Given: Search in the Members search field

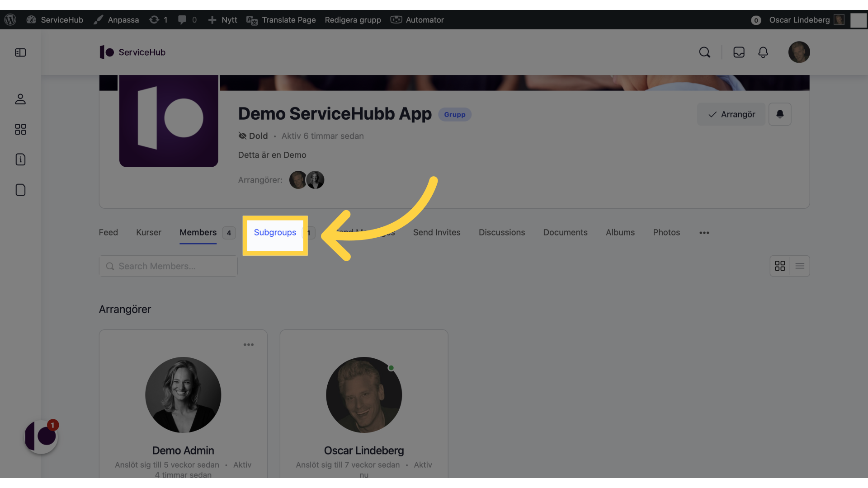Looking at the screenshot, I should [168, 266].
